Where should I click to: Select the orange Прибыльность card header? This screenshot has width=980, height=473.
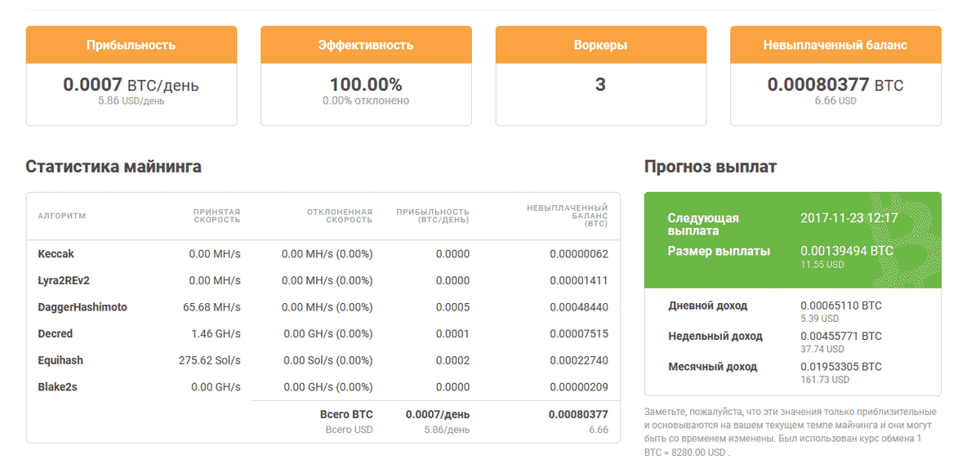[131, 45]
